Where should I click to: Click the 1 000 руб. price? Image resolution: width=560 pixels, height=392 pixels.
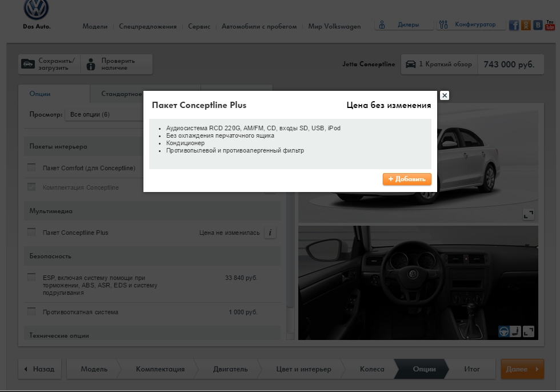click(243, 312)
